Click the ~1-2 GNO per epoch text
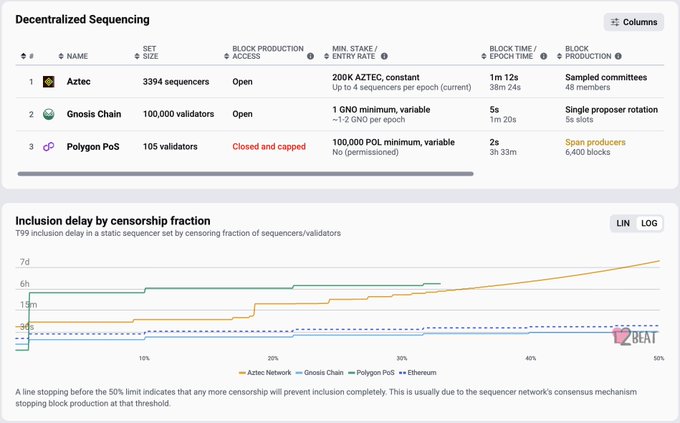This screenshot has width=680, height=423. point(369,120)
